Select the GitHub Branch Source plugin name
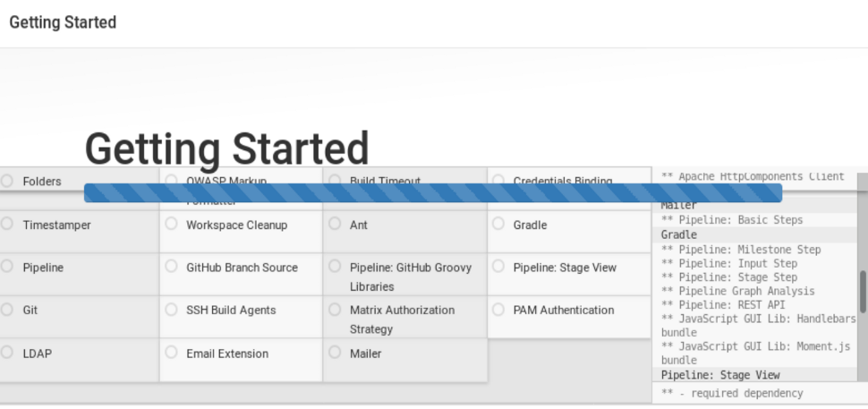The image size is (868, 409). coord(242,268)
